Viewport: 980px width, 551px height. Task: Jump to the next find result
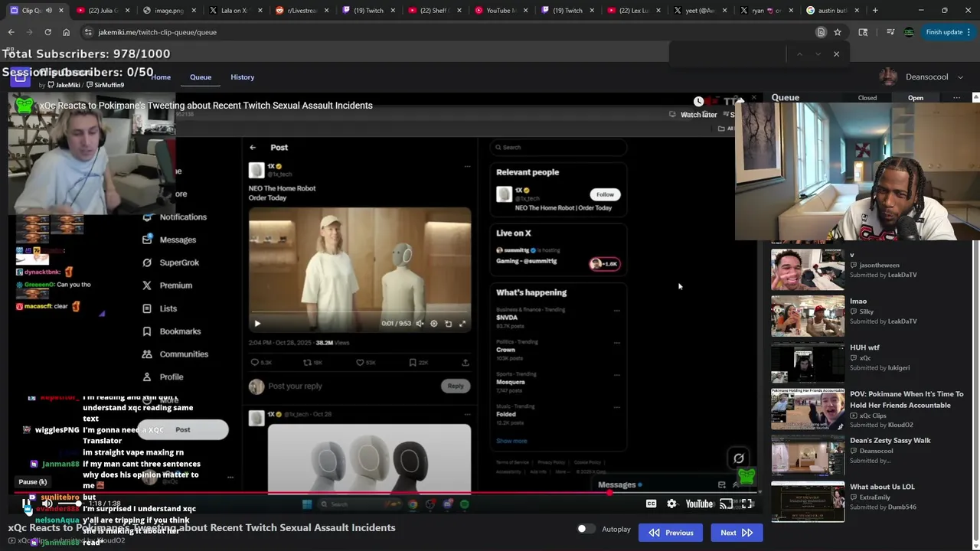tap(818, 54)
